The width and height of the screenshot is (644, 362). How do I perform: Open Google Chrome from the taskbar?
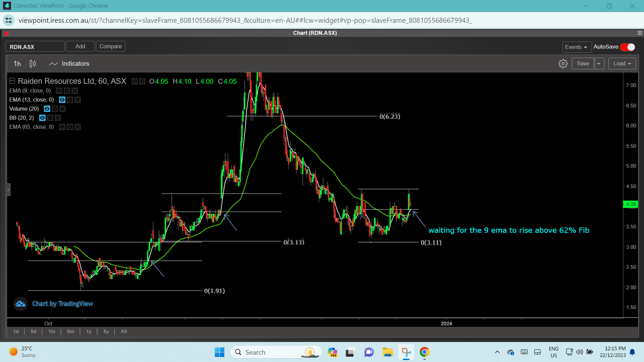424,352
